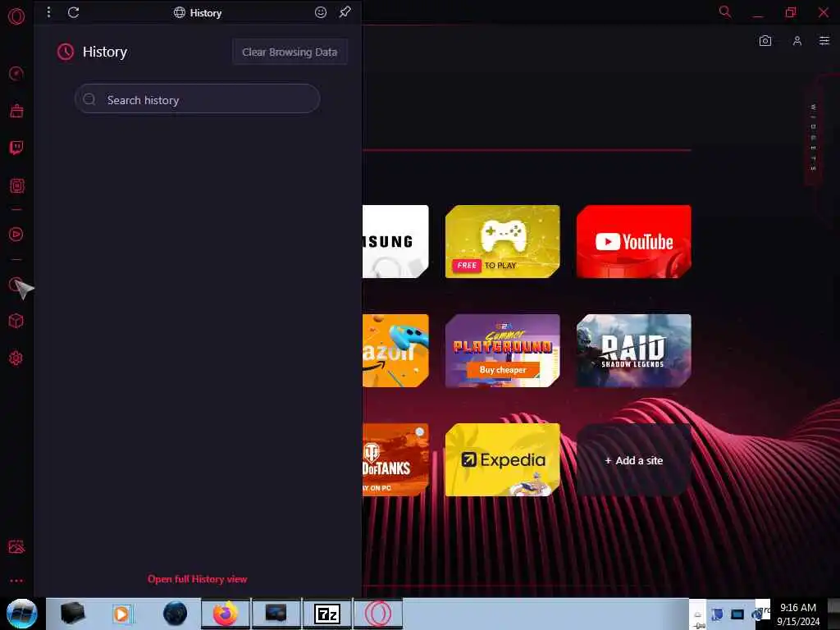Toggle the History clock icon in sidebar
The image size is (840, 630).
tap(16, 285)
